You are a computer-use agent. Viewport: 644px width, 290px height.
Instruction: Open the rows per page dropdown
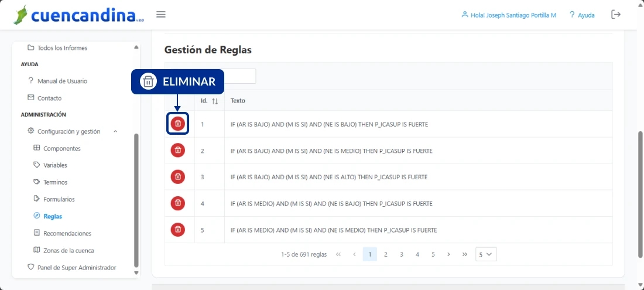486,254
